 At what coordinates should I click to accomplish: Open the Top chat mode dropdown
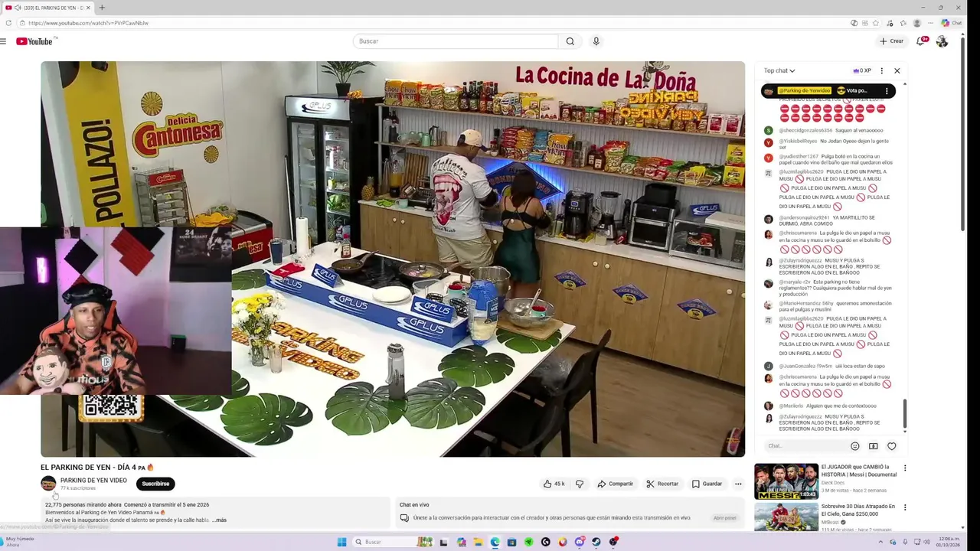point(779,70)
